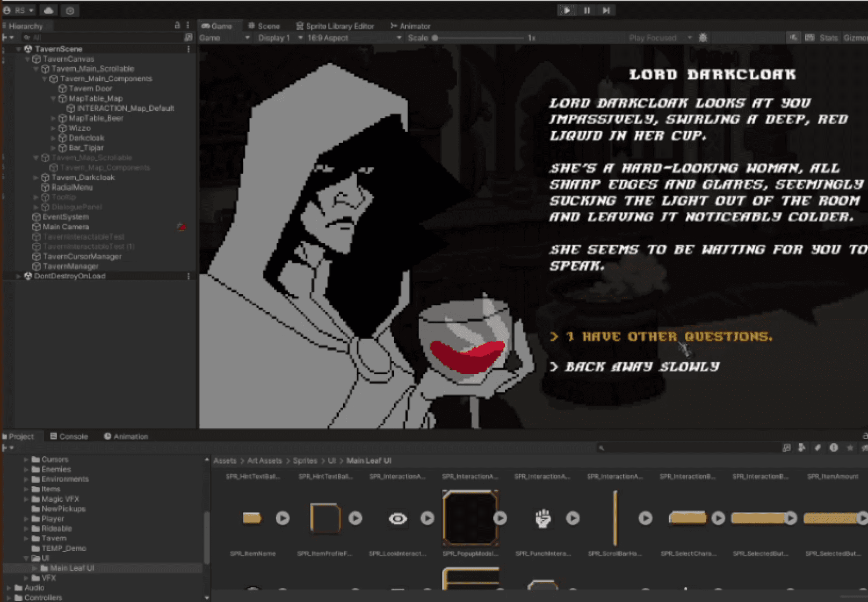868x602 pixels.
Task: Select the SPR_PopupModel sprite thumbnail
Action: [x=470, y=518]
